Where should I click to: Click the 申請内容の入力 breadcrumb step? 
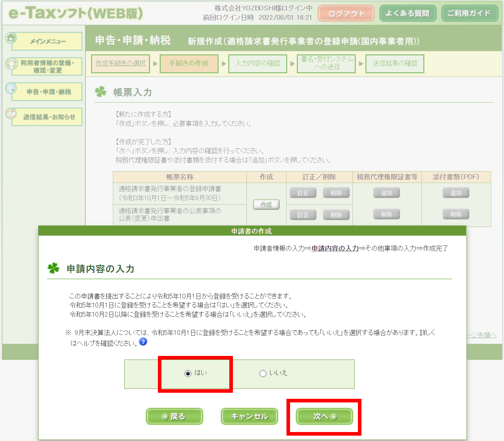coord(335,248)
